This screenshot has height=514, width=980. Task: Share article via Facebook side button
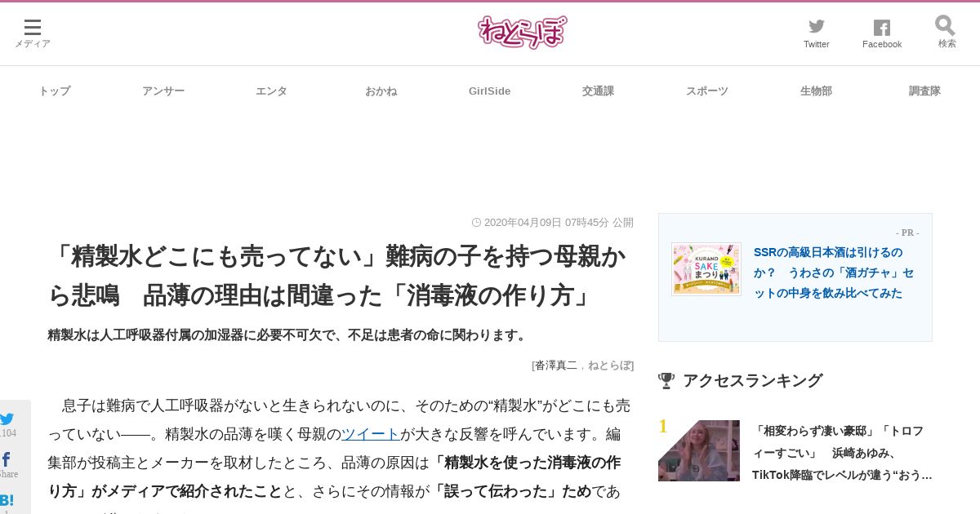(7, 460)
